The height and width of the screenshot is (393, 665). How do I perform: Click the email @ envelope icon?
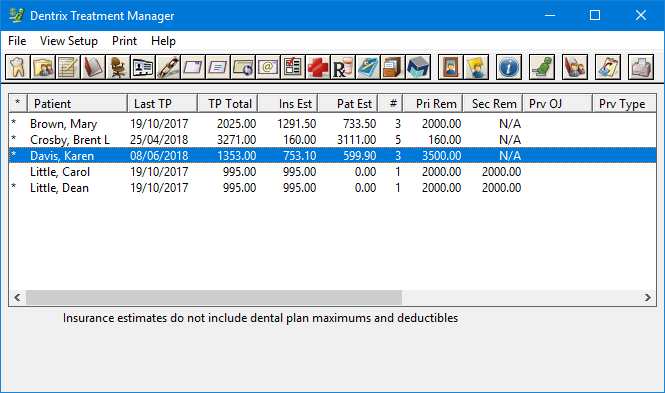[268, 67]
